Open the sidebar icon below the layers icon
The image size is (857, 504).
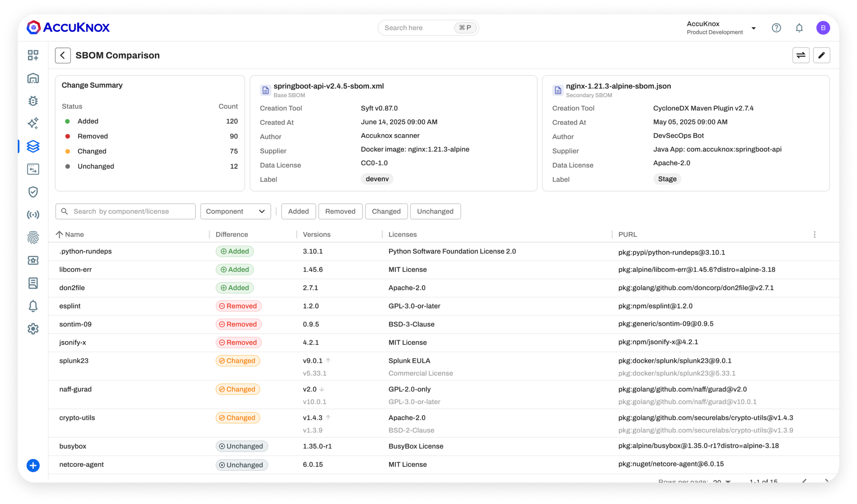pos(33,169)
